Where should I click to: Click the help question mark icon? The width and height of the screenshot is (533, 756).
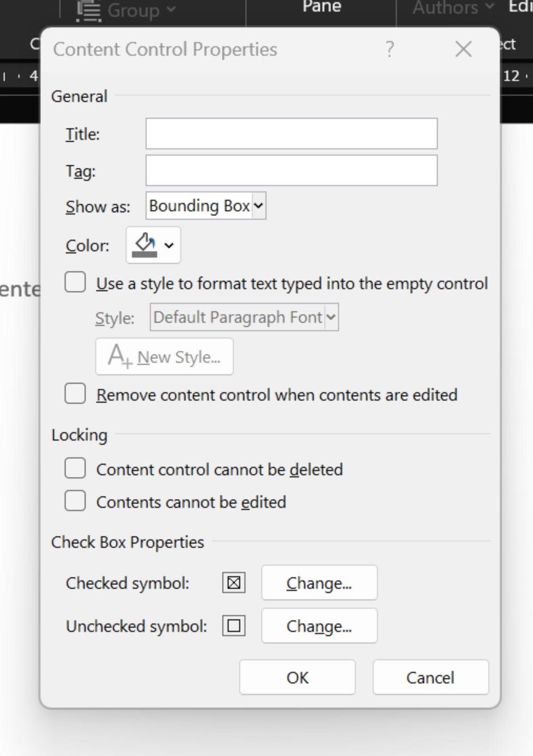(389, 49)
